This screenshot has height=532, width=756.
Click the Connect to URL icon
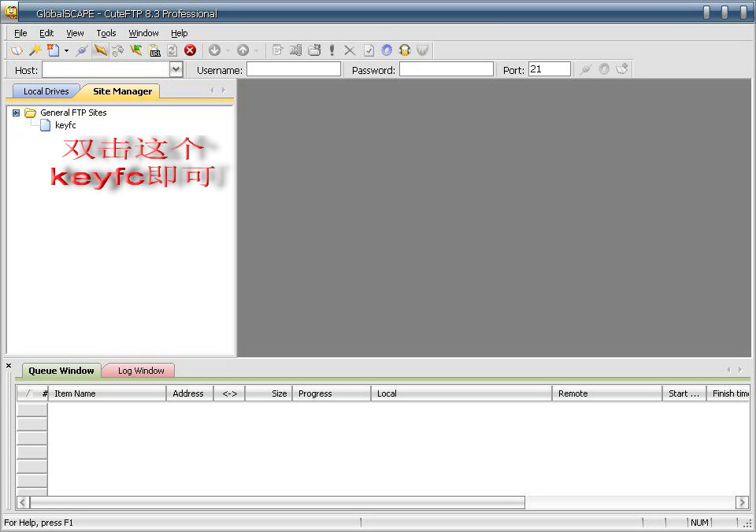(154, 50)
